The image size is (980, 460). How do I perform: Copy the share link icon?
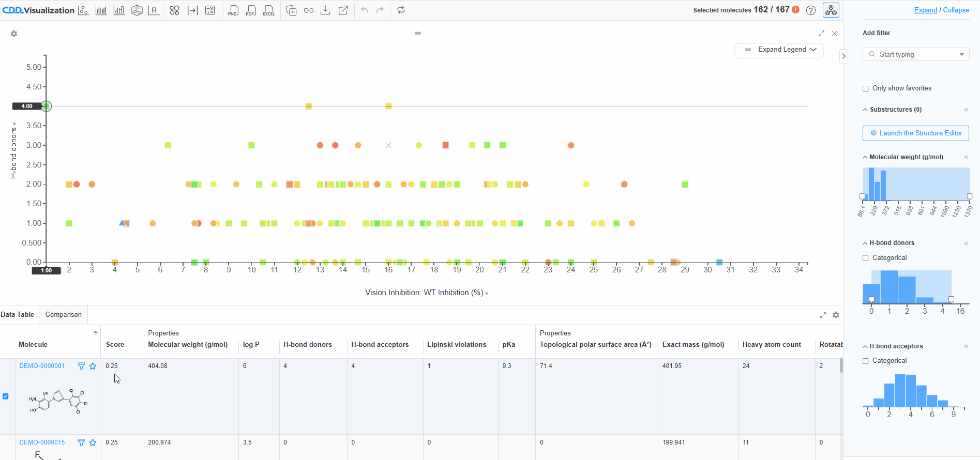click(309, 10)
